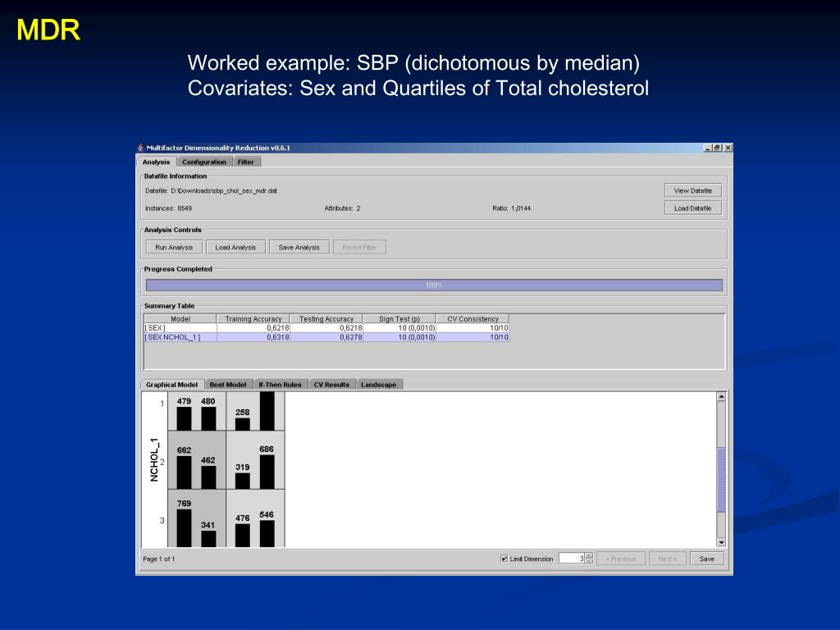
Task: Start analysis with Run Analysis button
Action: tap(174, 247)
